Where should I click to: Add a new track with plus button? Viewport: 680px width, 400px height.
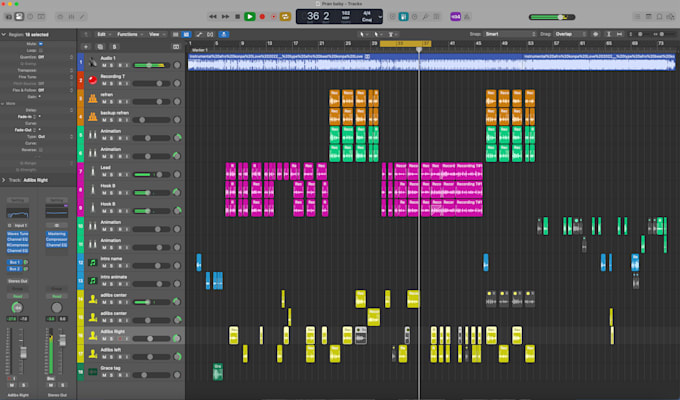[x=85, y=46]
